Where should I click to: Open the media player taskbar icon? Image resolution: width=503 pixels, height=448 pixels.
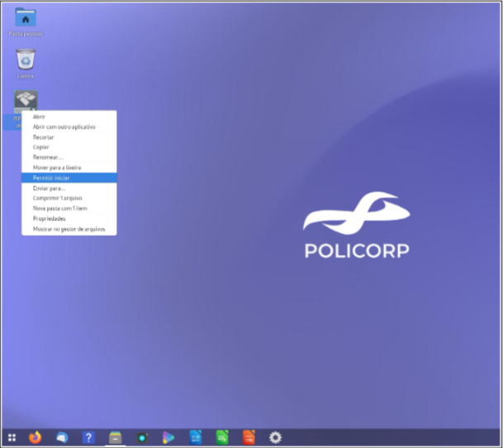pyautogui.click(x=168, y=437)
